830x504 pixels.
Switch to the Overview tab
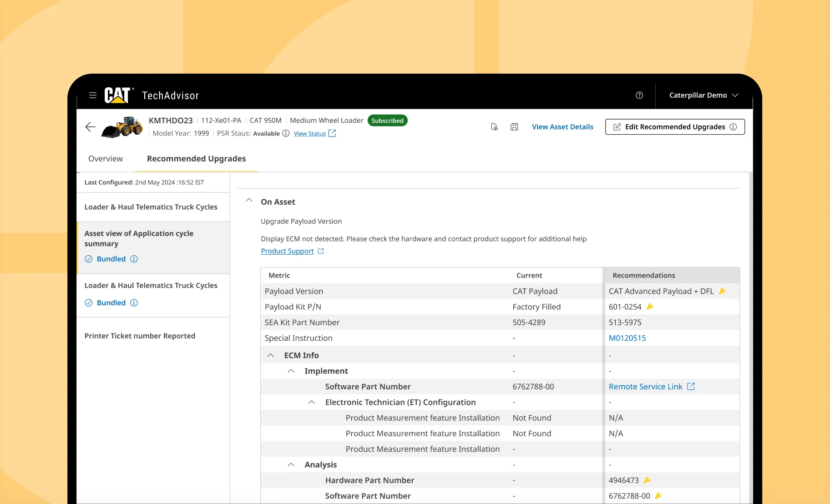click(106, 159)
